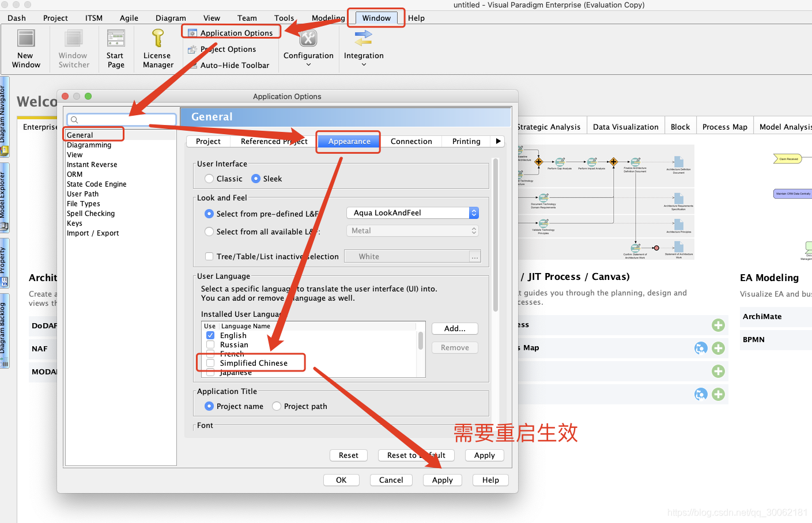Click the dialog Help button

click(490, 480)
